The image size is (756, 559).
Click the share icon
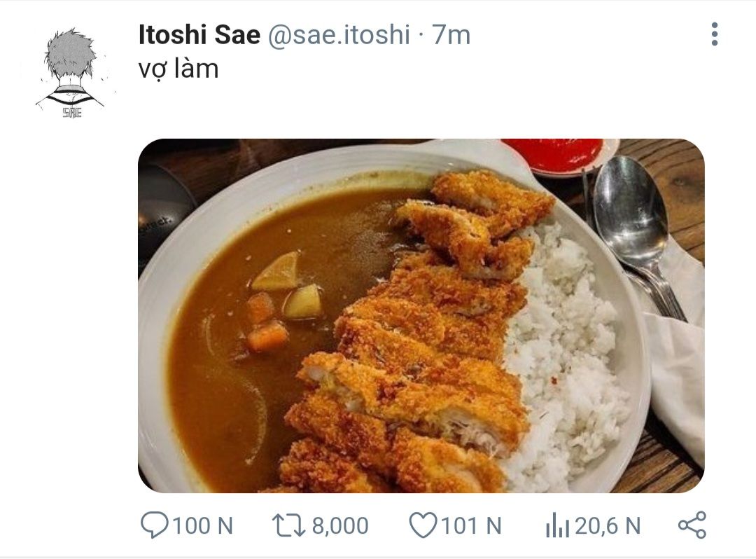[x=692, y=525]
